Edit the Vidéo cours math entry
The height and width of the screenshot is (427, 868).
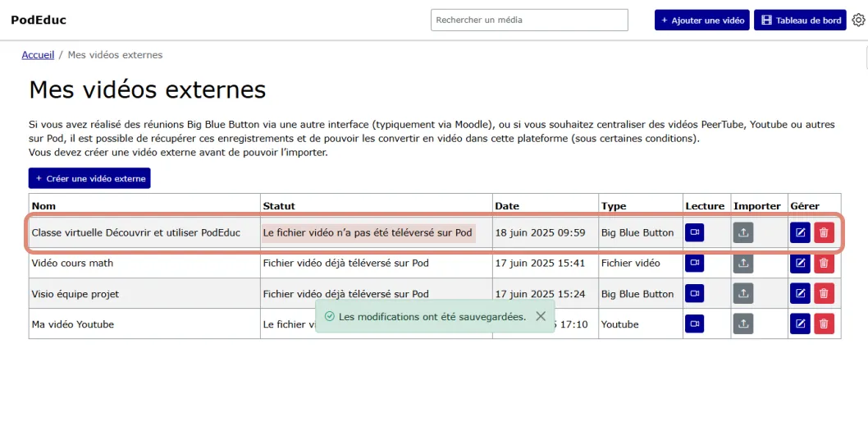point(800,263)
